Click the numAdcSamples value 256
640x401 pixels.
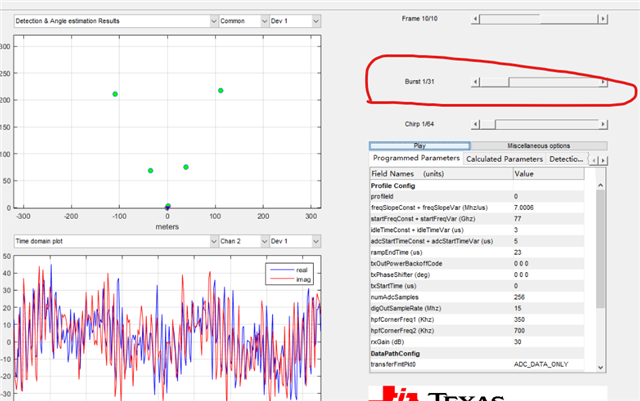click(519, 297)
